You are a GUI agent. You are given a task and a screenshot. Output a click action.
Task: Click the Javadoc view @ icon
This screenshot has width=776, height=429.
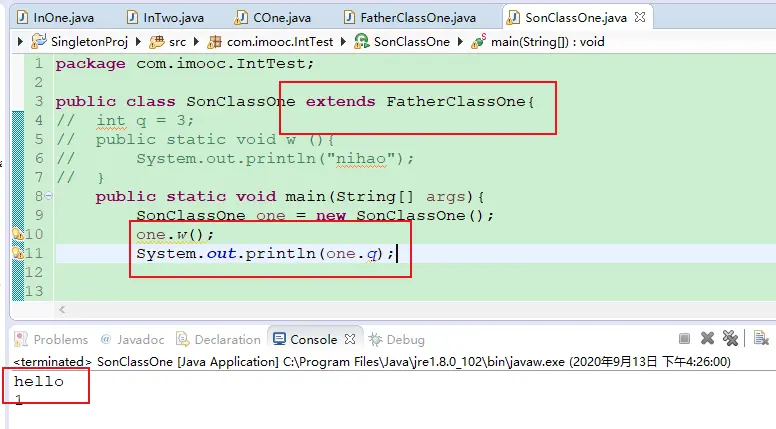105,339
